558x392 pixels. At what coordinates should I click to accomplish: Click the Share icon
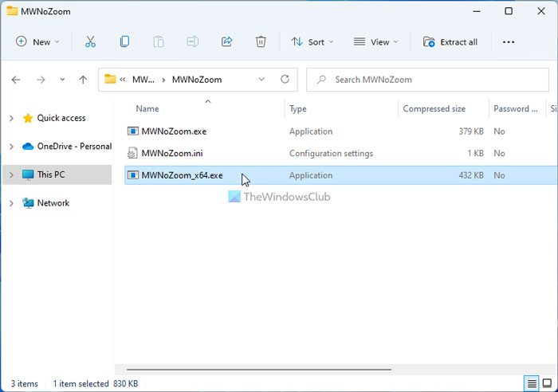point(226,41)
